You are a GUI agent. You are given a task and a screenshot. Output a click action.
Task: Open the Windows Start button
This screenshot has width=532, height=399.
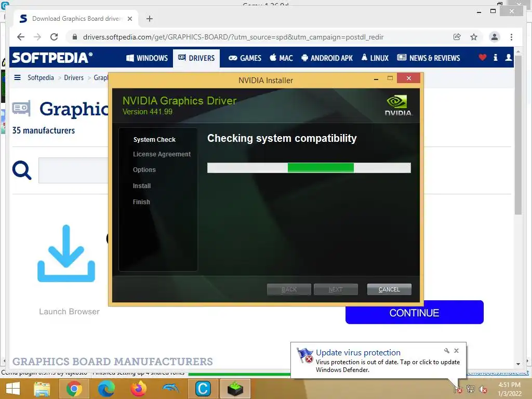13,389
